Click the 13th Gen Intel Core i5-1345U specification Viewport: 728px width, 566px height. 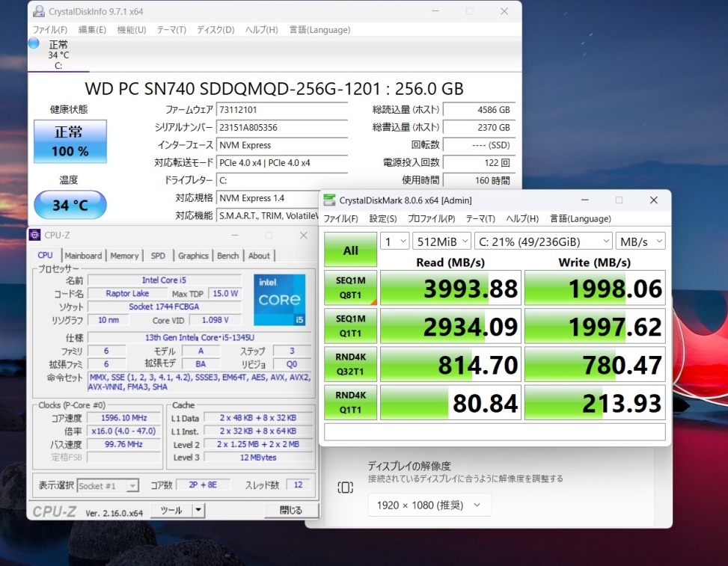click(200, 338)
